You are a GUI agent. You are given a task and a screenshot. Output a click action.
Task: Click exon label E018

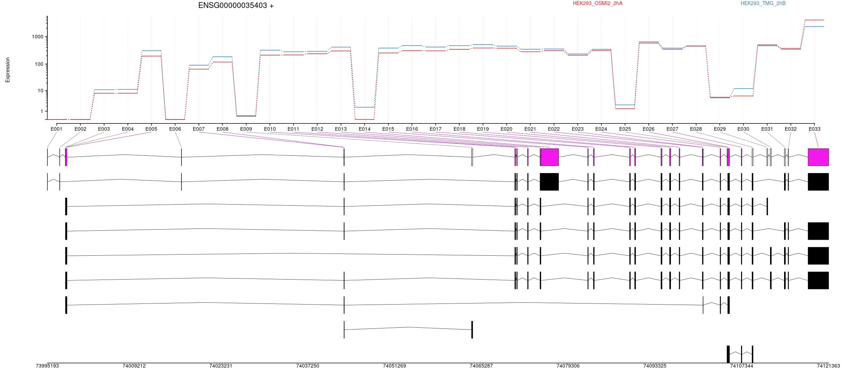pyautogui.click(x=459, y=129)
